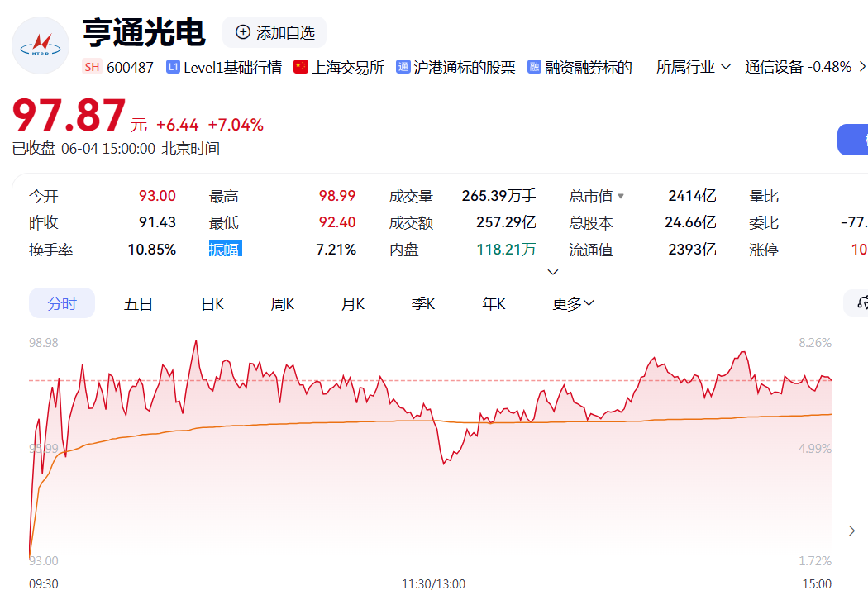Expand more quote data with the down chevron

pyautogui.click(x=552, y=272)
